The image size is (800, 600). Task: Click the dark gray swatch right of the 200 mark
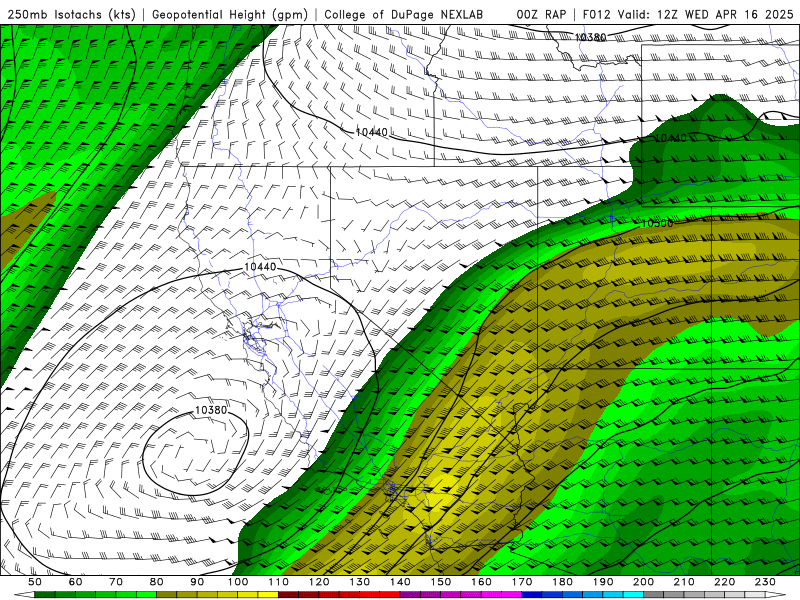click(x=654, y=595)
